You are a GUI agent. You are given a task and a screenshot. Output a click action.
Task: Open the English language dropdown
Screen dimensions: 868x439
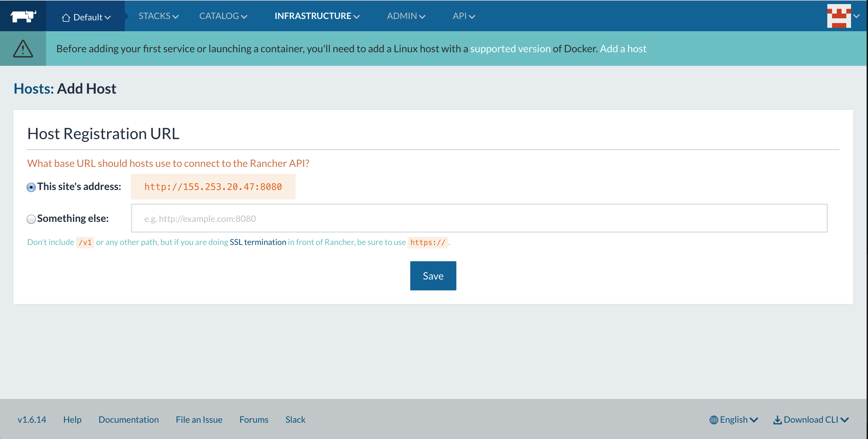[734, 420]
